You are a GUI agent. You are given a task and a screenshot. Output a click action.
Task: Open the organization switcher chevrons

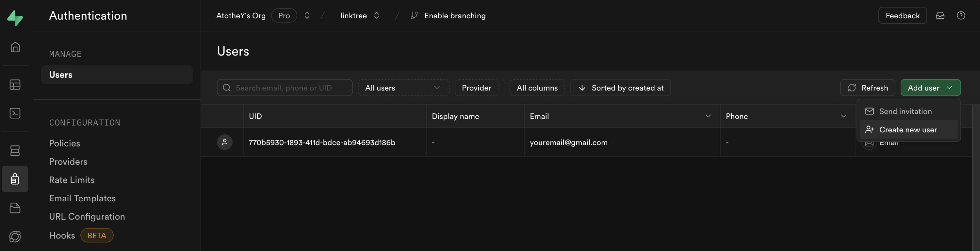[x=307, y=16]
